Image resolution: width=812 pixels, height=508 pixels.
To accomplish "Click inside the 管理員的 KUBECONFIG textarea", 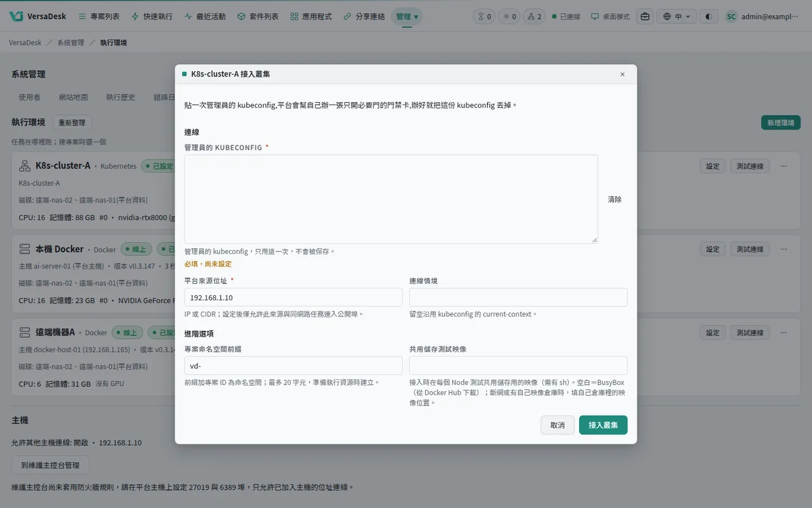I will click(391, 199).
